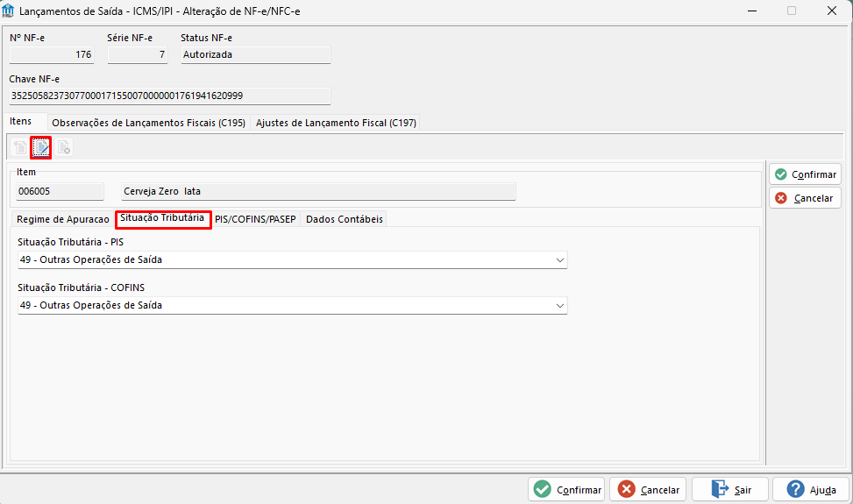The width and height of the screenshot is (853, 504).
Task: Switch to the Itens tab
Action: [21, 121]
